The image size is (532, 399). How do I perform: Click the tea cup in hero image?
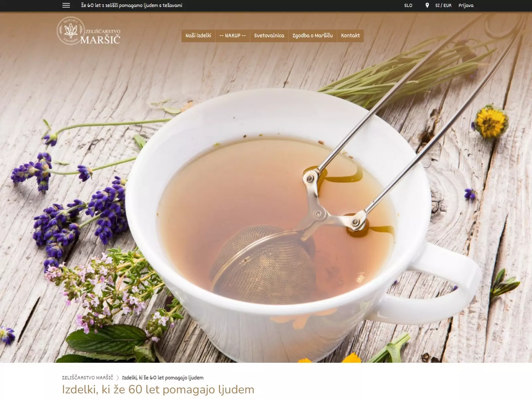pyautogui.click(x=276, y=216)
